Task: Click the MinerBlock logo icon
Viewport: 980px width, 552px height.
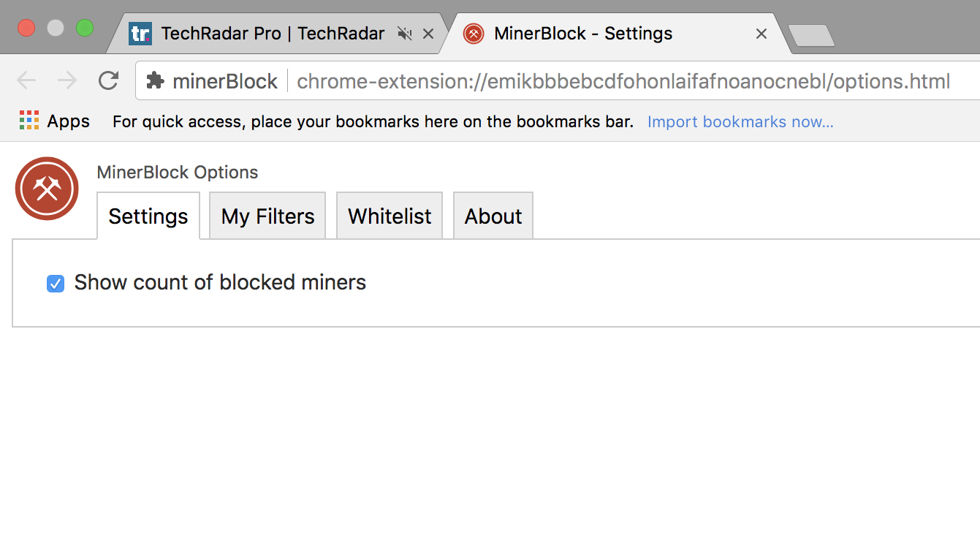Action: [47, 189]
